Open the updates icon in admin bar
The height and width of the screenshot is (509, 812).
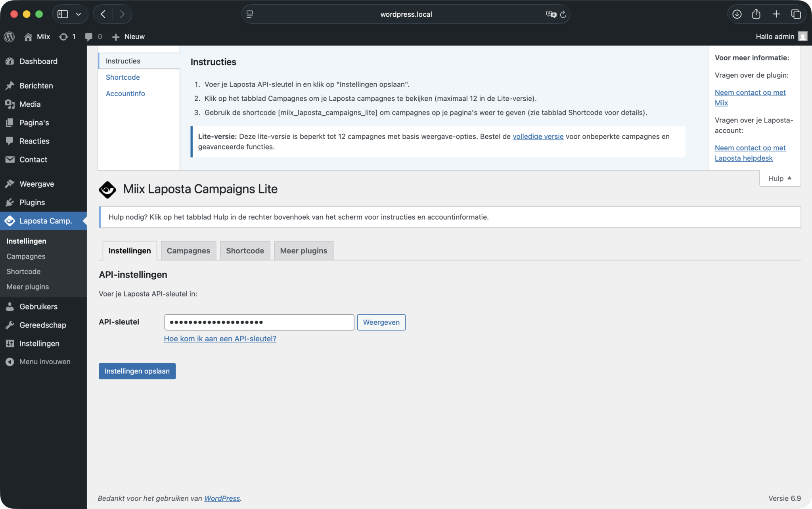click(x=63, y=36)
